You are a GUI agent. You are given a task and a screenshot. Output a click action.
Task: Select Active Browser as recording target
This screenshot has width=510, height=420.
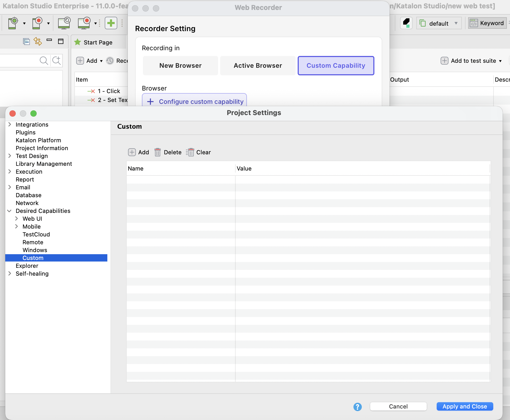(x=258, y=66)
